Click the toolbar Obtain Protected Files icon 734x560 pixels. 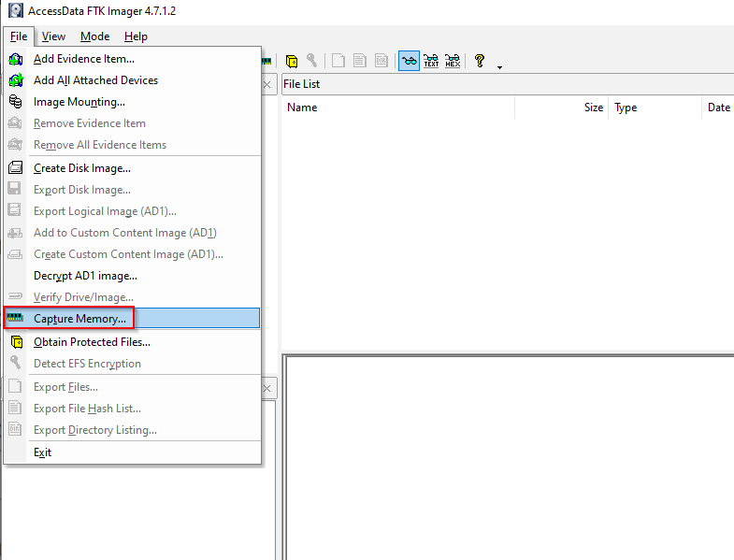[291, 61]
